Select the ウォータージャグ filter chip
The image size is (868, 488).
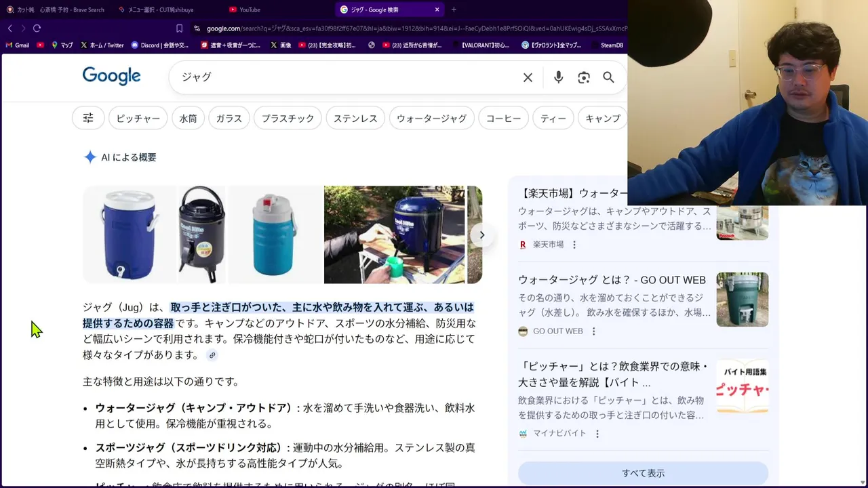point(431,118)
